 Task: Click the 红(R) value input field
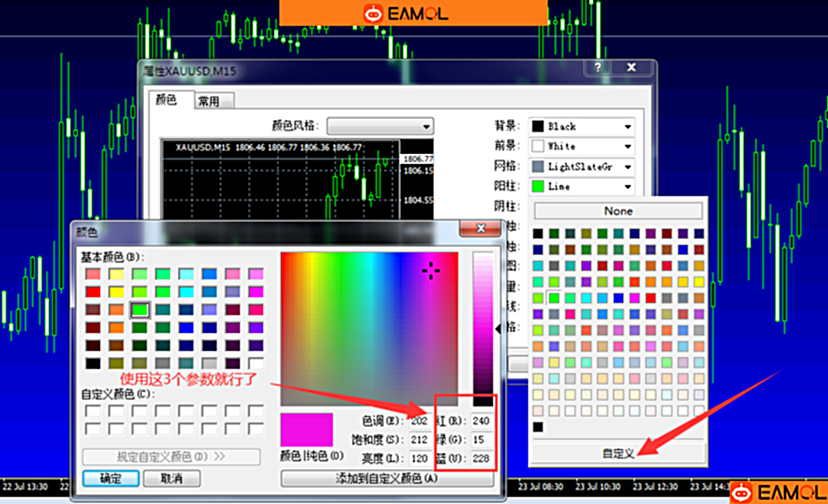(482, 421)
